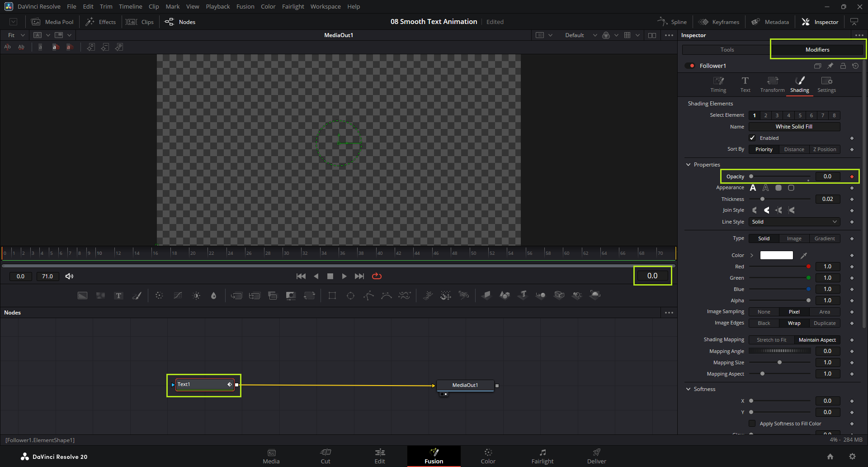
Task: Choose Distance sort option
Action: [794, 149]
